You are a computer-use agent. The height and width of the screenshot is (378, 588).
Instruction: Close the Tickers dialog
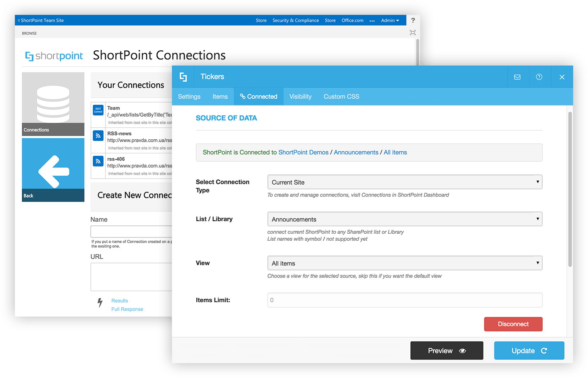pos(562,77)
